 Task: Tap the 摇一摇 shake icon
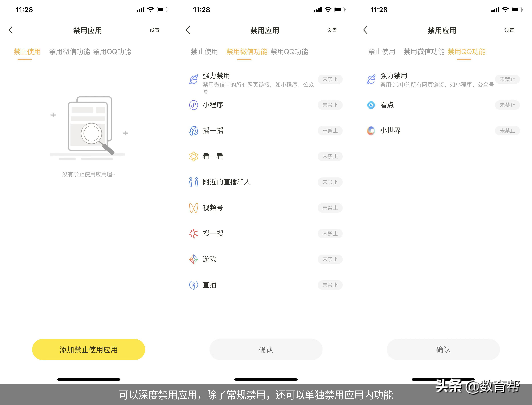(193, 131)
